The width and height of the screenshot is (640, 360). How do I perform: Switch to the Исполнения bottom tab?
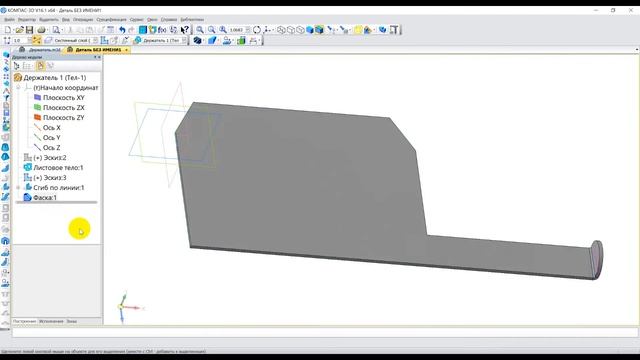coord(51,322)
